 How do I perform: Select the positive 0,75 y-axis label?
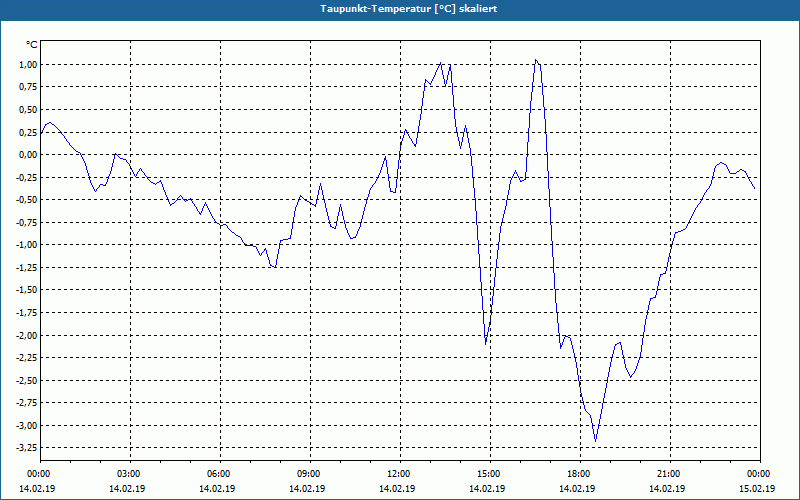[28, 87]
